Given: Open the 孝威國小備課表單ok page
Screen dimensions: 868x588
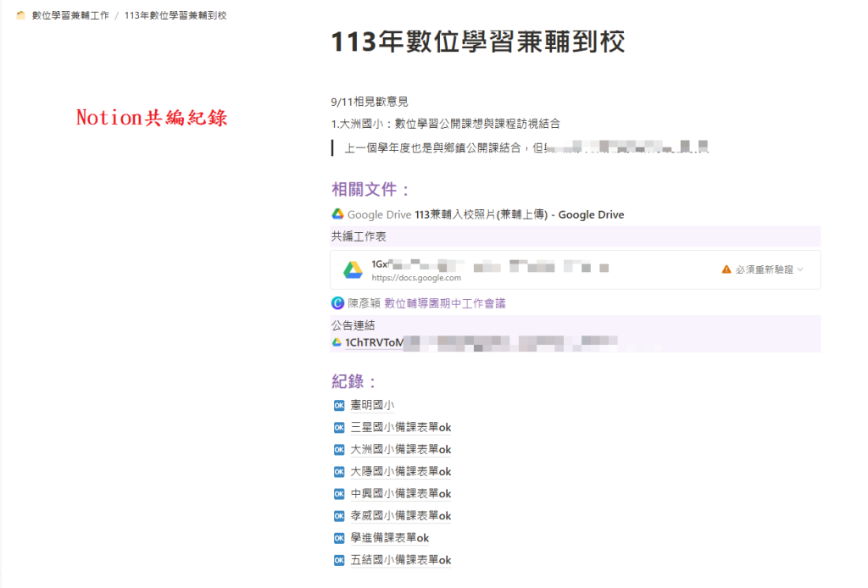Looking at the screenshot, I should [x=400, y=516].
